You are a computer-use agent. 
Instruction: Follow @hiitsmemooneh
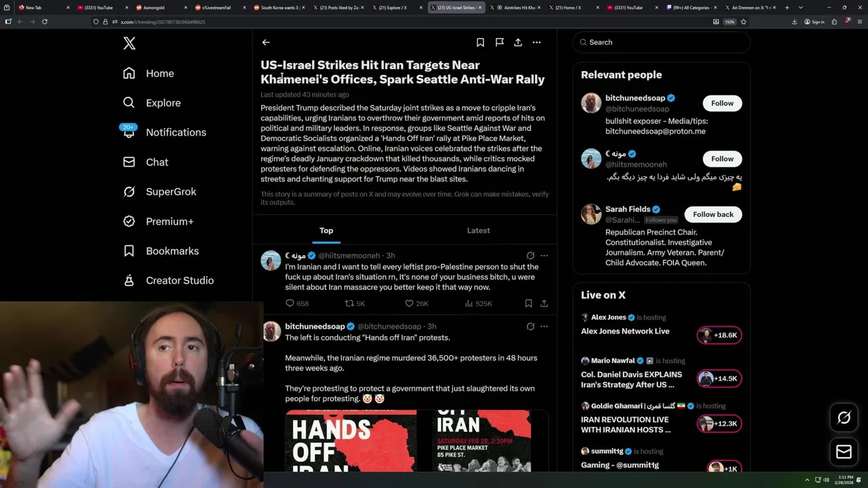tap(722, 159)
